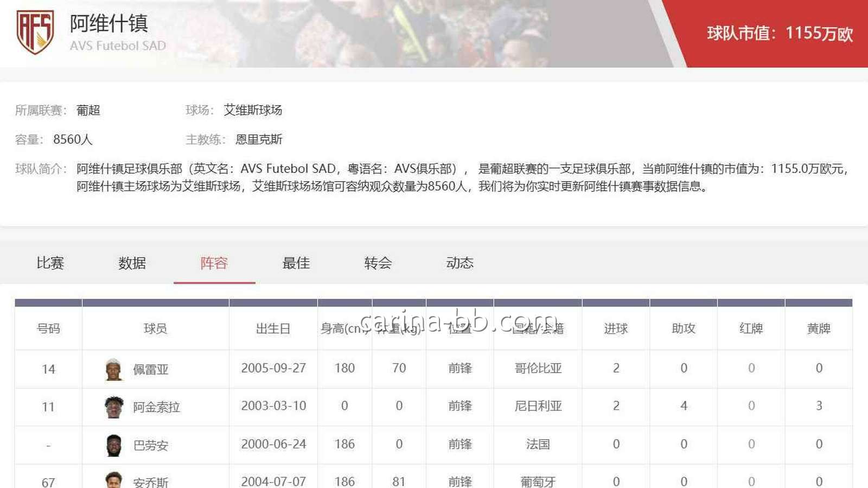868x488 pixels.
Task: Click the head coach name 恩里克斯
Action: (259, 139)
